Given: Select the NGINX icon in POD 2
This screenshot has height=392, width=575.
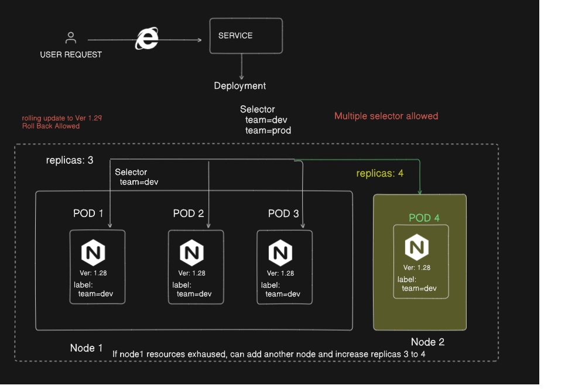Looking at the screenshot, I should [x=191, y=252].
